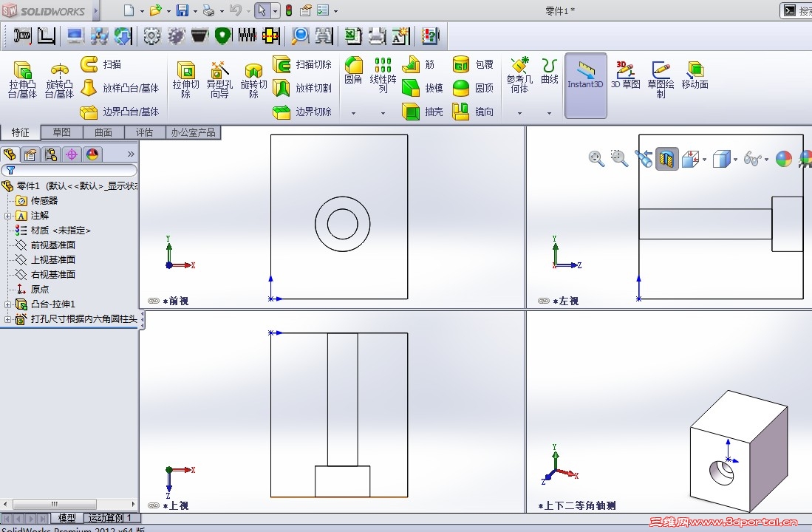
Task: Open file with the folder icon
Action: pyautogui.click(x=155, y=10)
